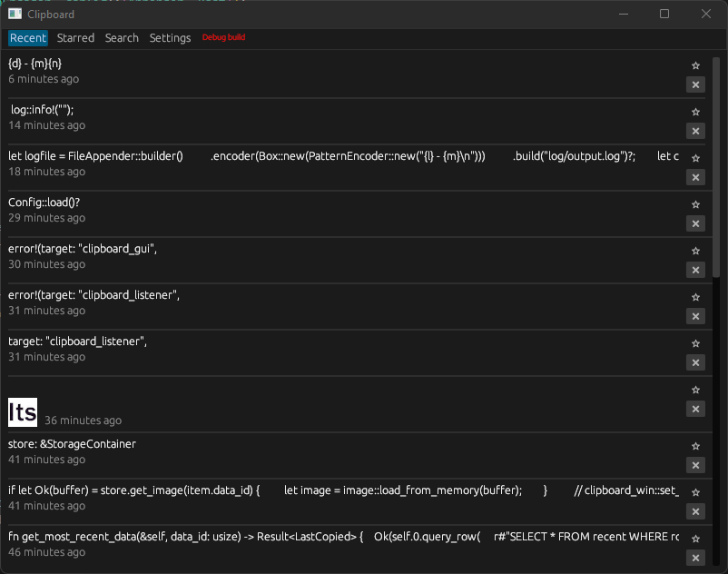Favorite the "Its" image entry
The width and height of the screenshot is (728, 574).
click(695, 389)
